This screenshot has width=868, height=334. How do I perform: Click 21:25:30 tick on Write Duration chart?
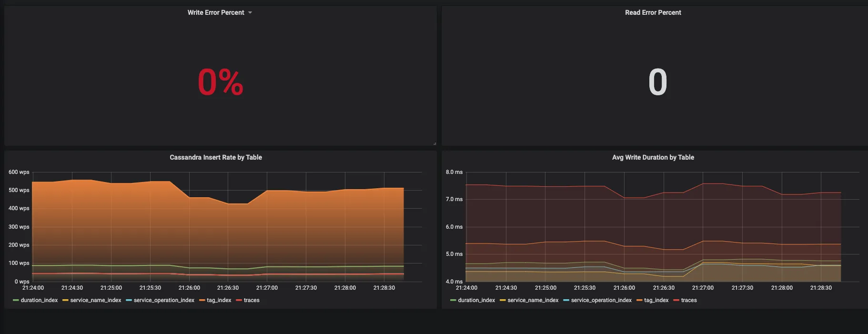tap(585, 288)
